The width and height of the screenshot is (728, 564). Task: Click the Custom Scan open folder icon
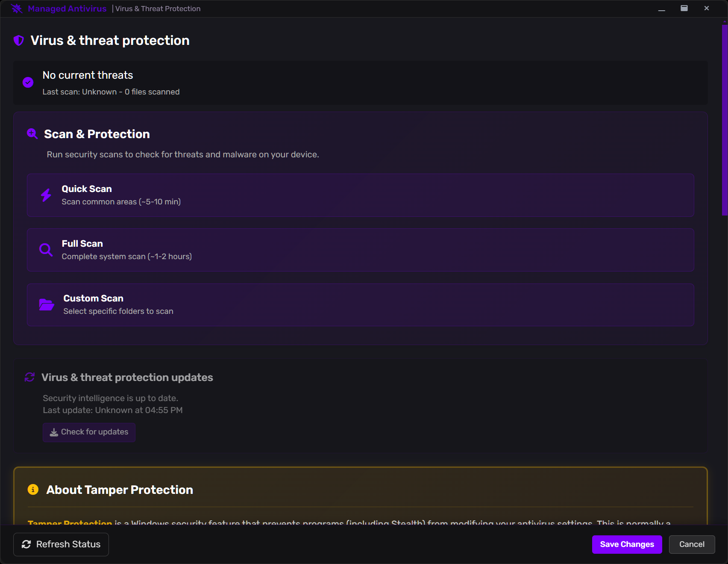click(x=46, y=304)
